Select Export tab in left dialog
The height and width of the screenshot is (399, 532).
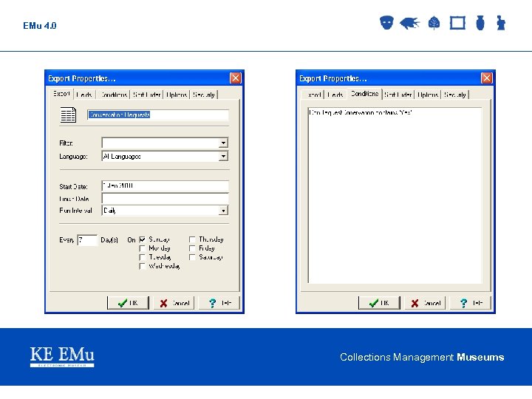[61, 94]
